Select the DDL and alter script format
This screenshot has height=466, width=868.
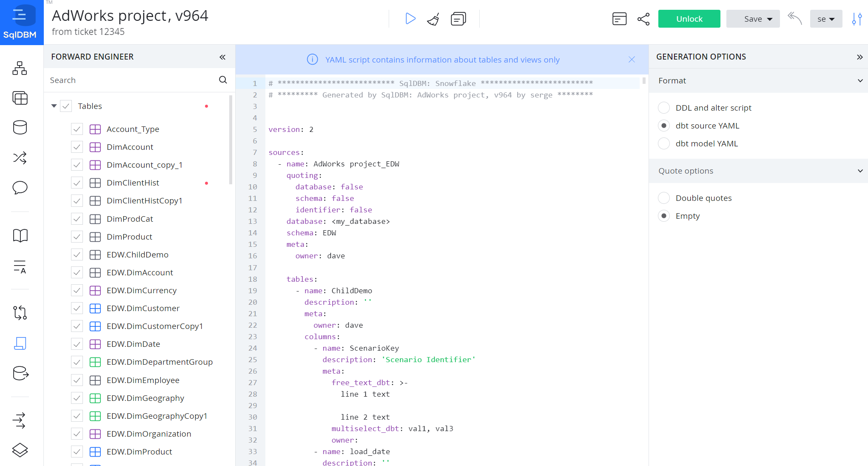click(664, 108)
